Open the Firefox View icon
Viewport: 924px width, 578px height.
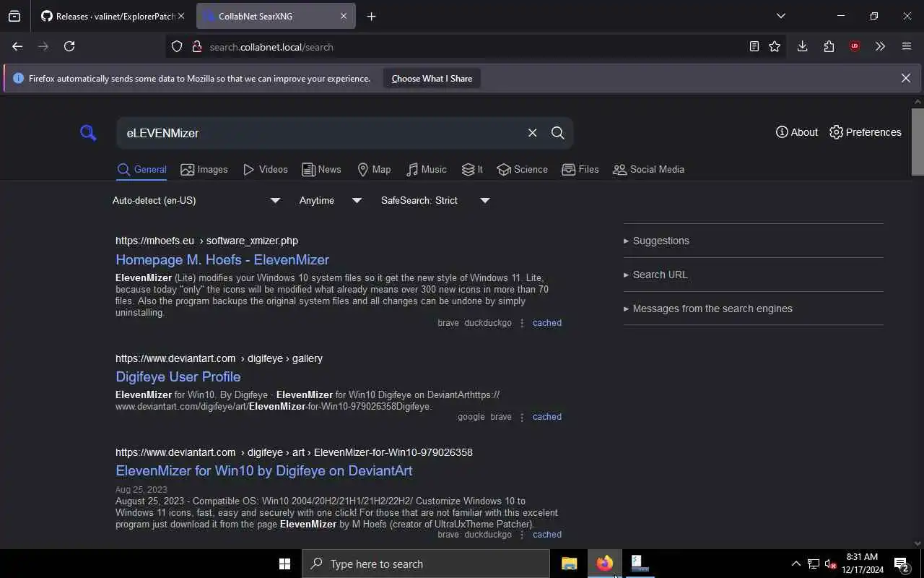(14, 16)
